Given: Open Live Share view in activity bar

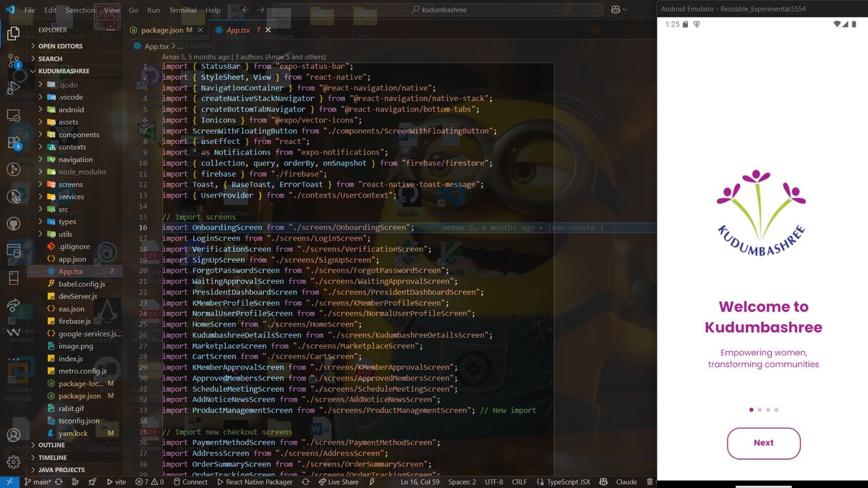Looking at the screenshot, I should coord(13,306).
